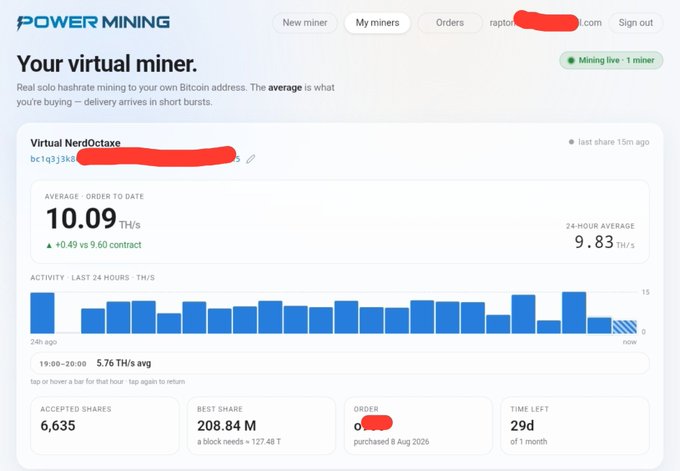The image size is (680, 471).
Task: Click the grey dot beside last share
Action: coord(571,142)
